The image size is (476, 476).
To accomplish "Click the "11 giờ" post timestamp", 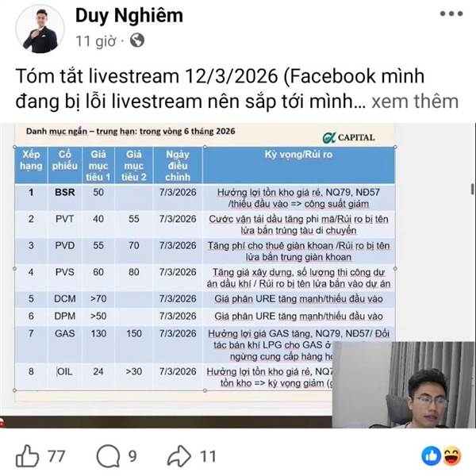I will (96, 40).
